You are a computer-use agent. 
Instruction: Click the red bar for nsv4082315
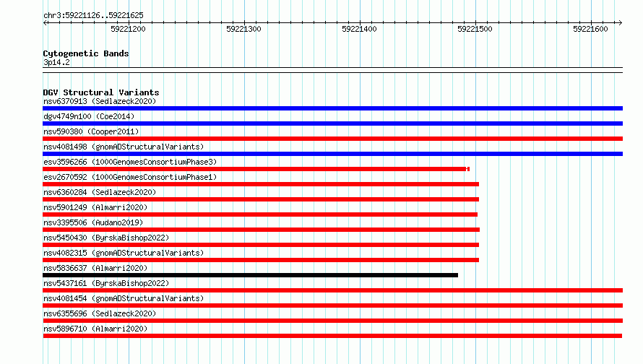261,260
